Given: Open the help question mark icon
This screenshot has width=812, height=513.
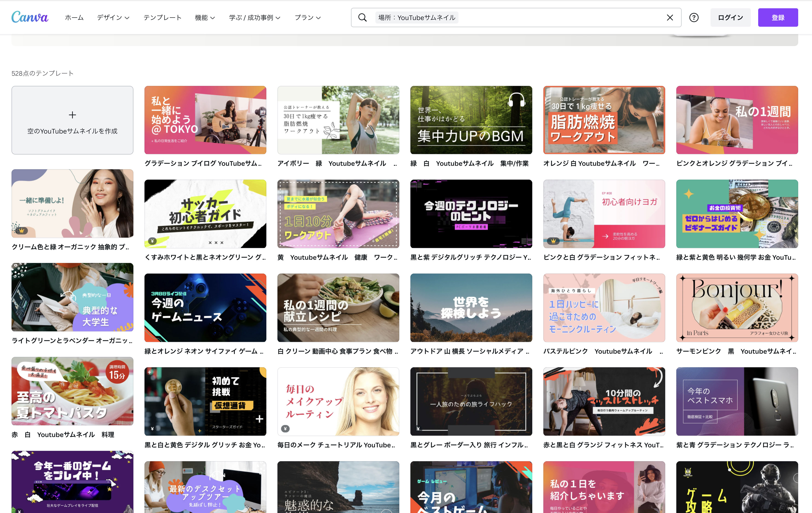Looking at the screenshot, I should click(x=694, y=17).
